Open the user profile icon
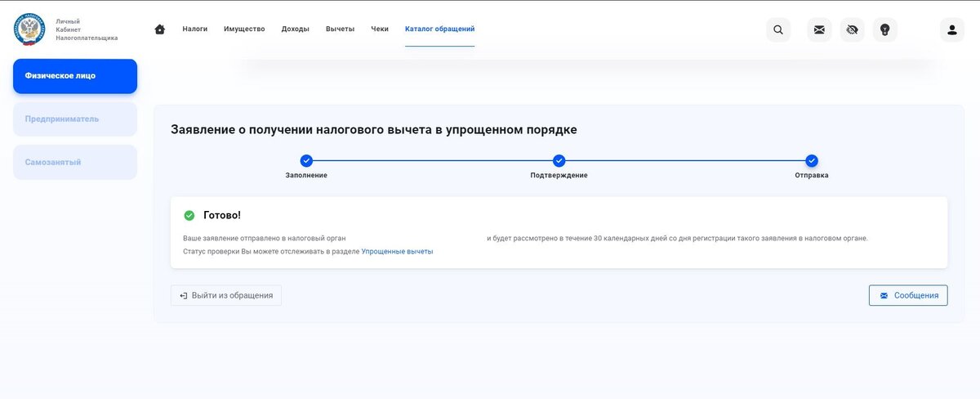This screenshot has width=980, height=399. pyautogui.click(x=952, y=30)
